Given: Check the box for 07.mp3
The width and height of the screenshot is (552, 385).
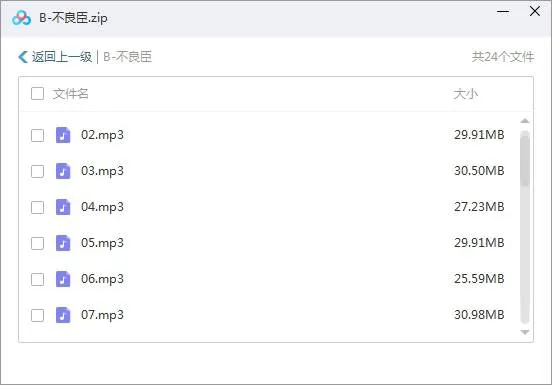Looking at the screenshot, I should 37,315.
